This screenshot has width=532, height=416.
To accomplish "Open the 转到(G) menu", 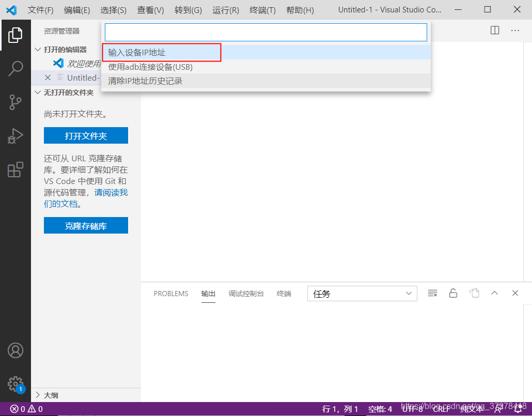I will click(x=188, y=10).
